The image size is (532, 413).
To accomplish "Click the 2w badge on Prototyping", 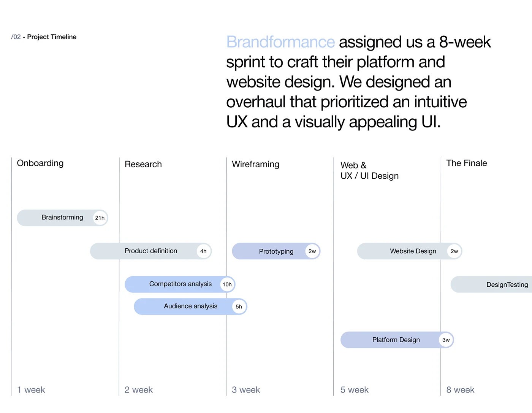I will pyautogui.click(x=312, y=251).
